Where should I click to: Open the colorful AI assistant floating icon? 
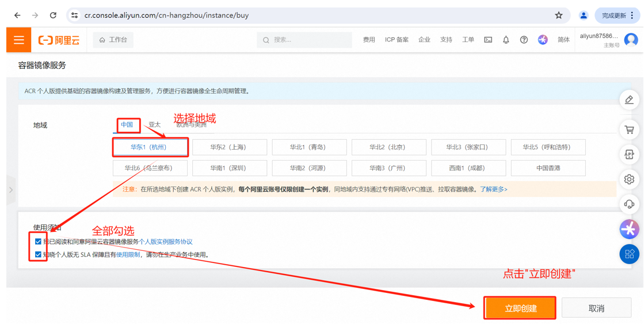[629, 228]
